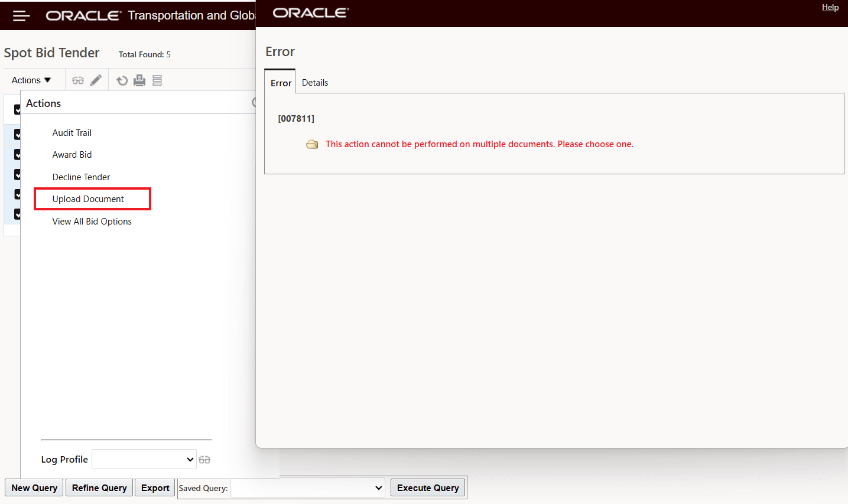This screenshot has width=848, height=504.
Task: Click the Oracle logo in the Error window
Action: pyautogui.click(x=311, y=13)
